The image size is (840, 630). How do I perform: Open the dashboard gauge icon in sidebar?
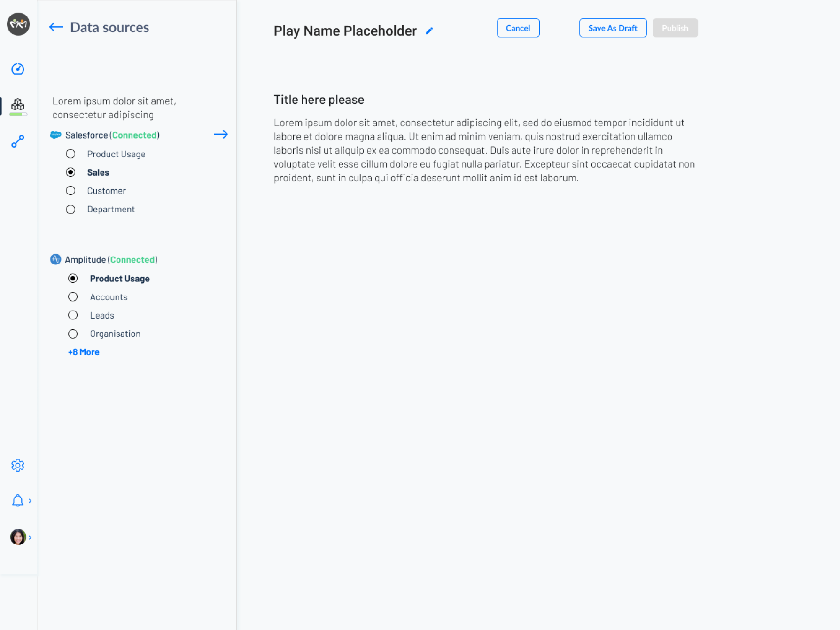click(x=18, y=69)
